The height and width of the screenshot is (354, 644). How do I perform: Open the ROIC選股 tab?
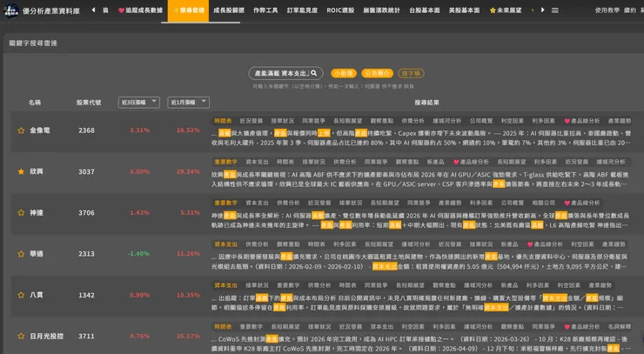(340, 10)
